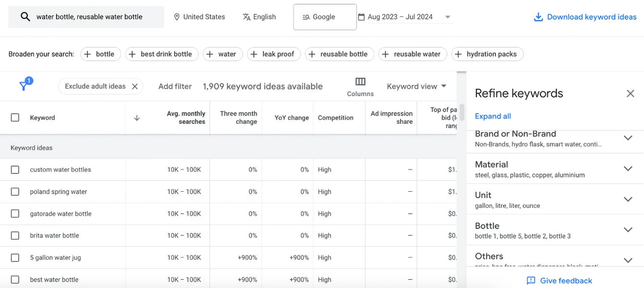Click the calendar icon beside the date range
644x288 pixels.
point(361,17)
